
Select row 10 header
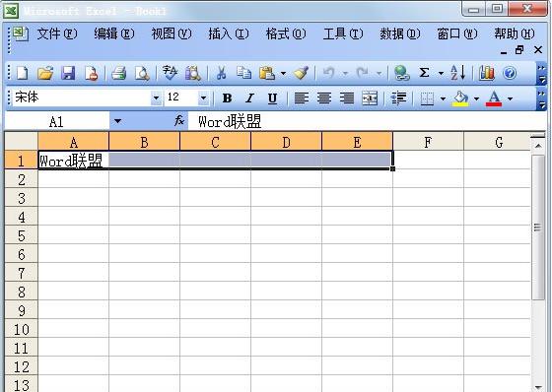21,329
